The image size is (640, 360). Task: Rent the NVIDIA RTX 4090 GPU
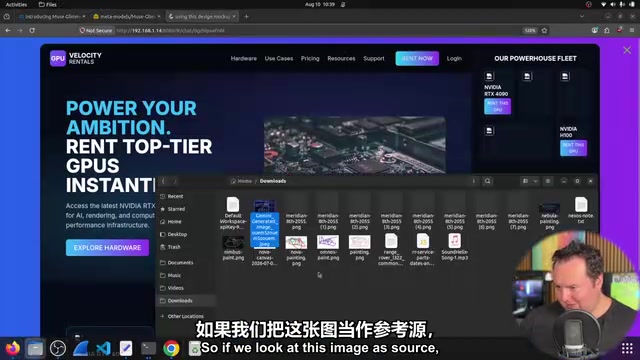point(497,107)
